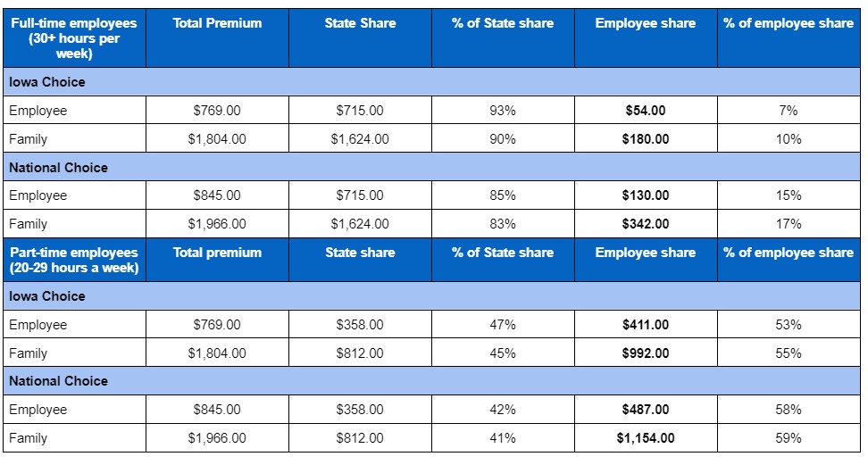This screenshot has height=465, width=868.
Task: Click the 10% employee share cell
Action: click(x=788, y=139)
